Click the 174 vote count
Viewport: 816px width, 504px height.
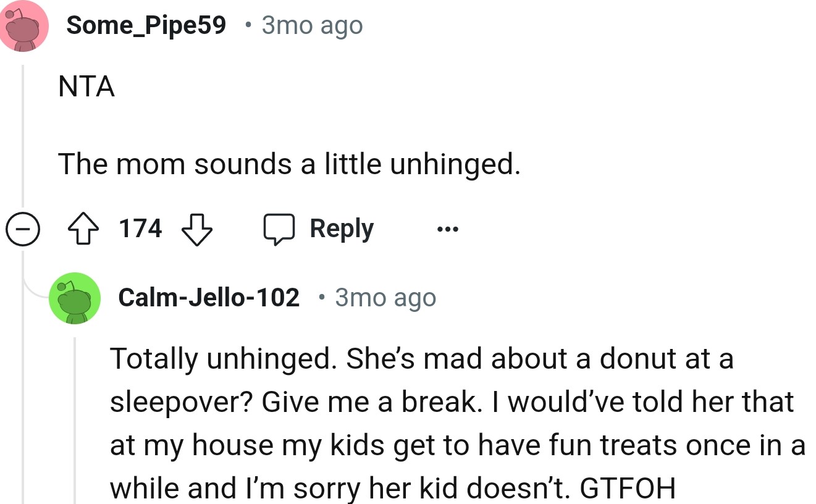(141, 229)
